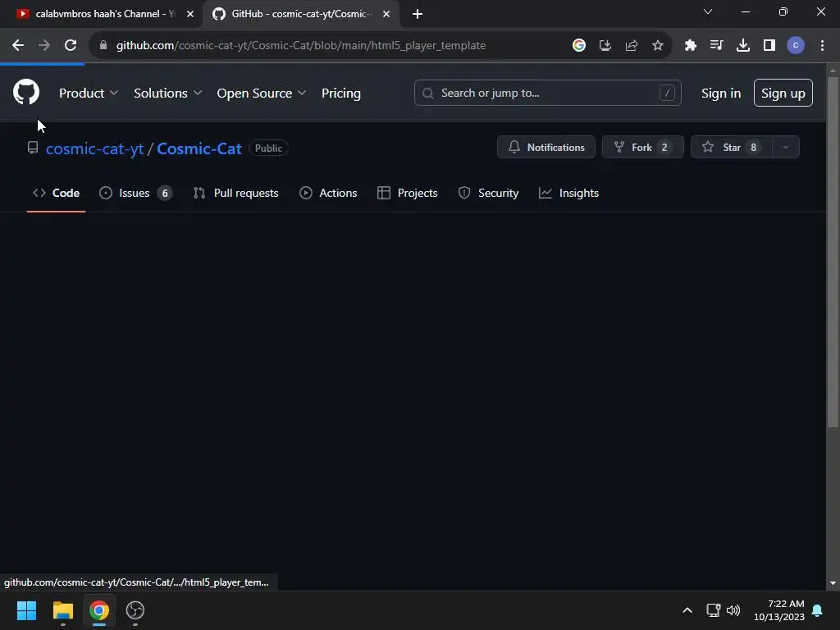
Task: Open the GitHub home logo
Action: (26, 92)
